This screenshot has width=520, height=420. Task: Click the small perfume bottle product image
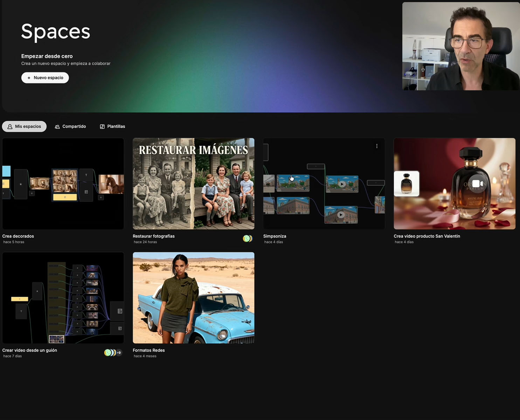[407, 183]
